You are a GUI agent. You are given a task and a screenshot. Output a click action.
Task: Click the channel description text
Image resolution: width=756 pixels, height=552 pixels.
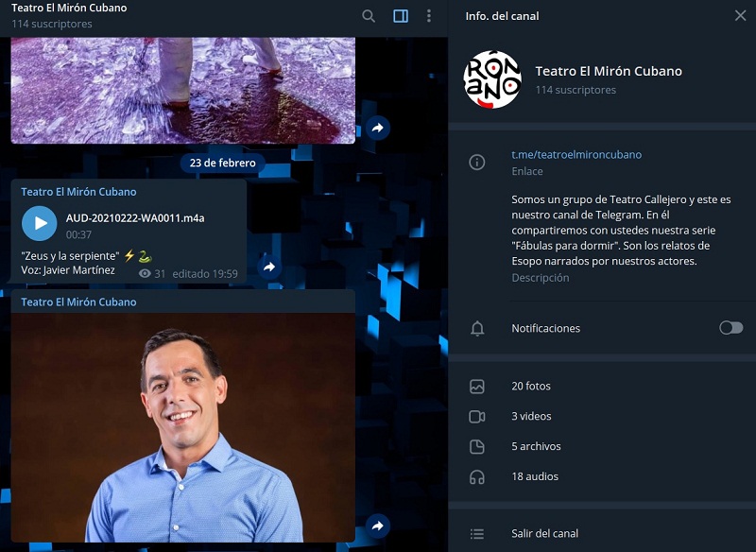click(621, 231)
